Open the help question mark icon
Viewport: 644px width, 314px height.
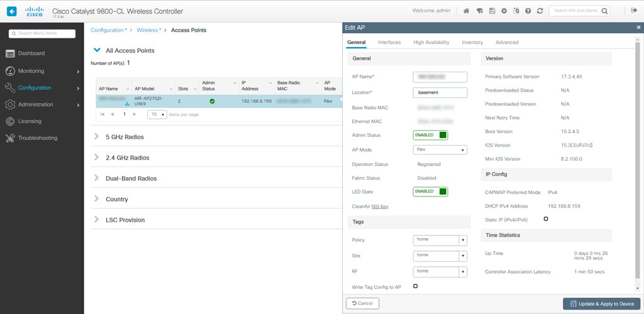click(x=528, y=11)
